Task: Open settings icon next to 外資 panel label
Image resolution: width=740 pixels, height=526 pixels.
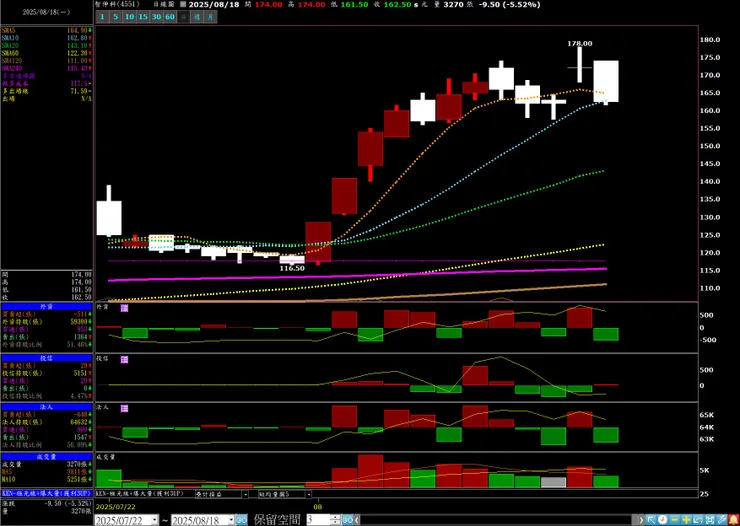Action: pos(124,308)
